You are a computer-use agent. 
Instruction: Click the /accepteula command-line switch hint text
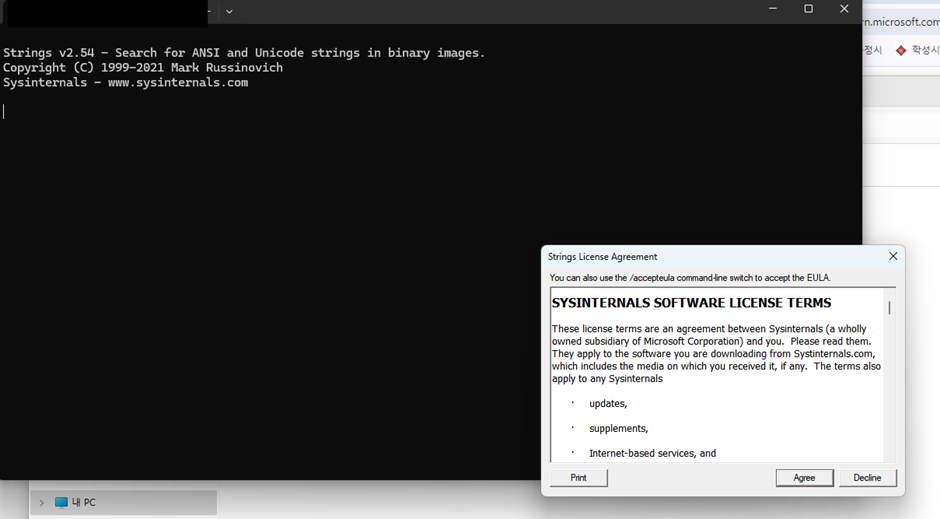pyautogui.click(x=690, y=278)
